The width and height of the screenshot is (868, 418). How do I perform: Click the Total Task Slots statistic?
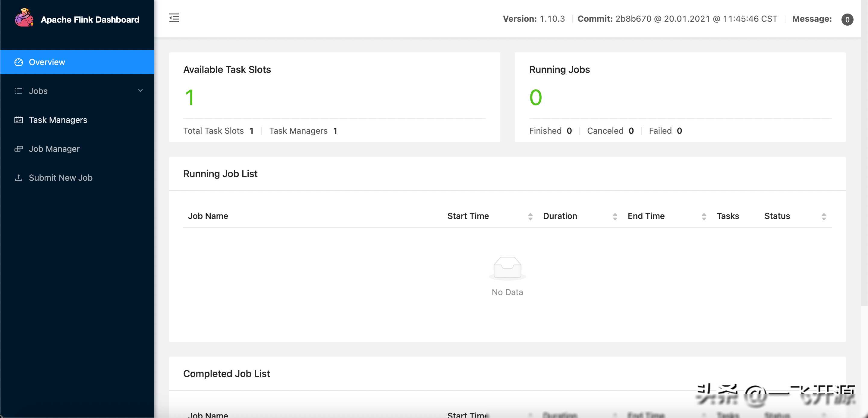(218, 131)
